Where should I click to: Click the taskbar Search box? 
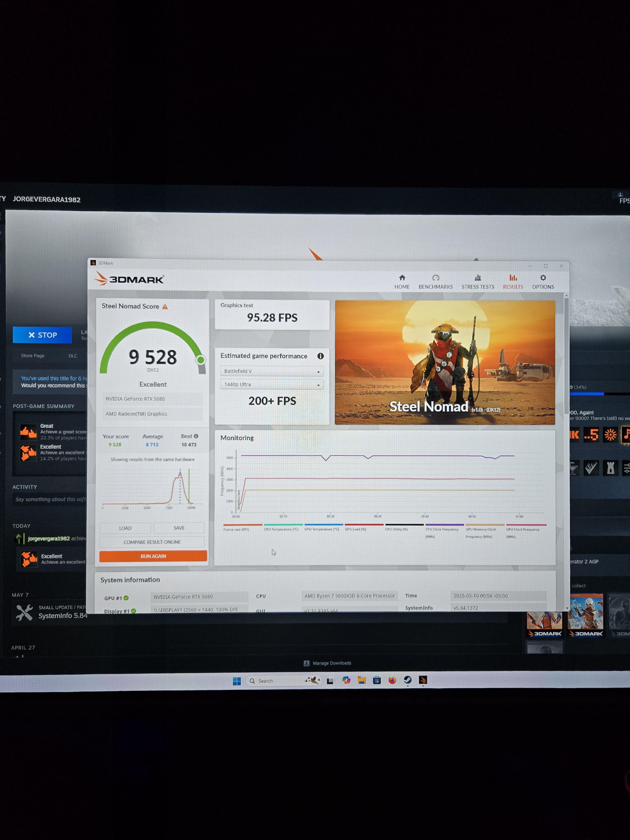pyautogui.click(x=284, y=681)
